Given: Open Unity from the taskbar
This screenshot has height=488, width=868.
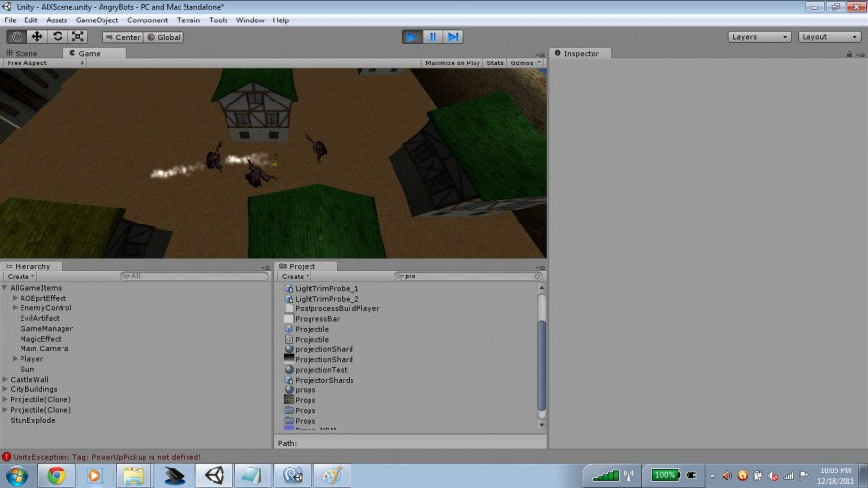Looking at the screenshot, I should click(214, 476).
